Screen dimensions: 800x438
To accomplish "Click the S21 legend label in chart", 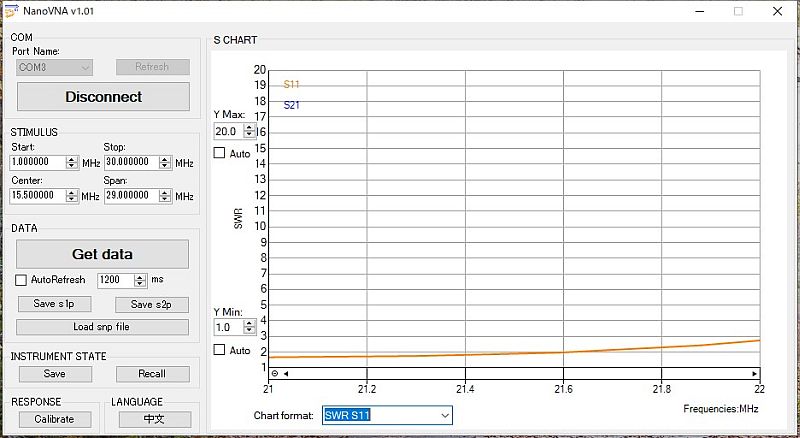I will [291, 105].
